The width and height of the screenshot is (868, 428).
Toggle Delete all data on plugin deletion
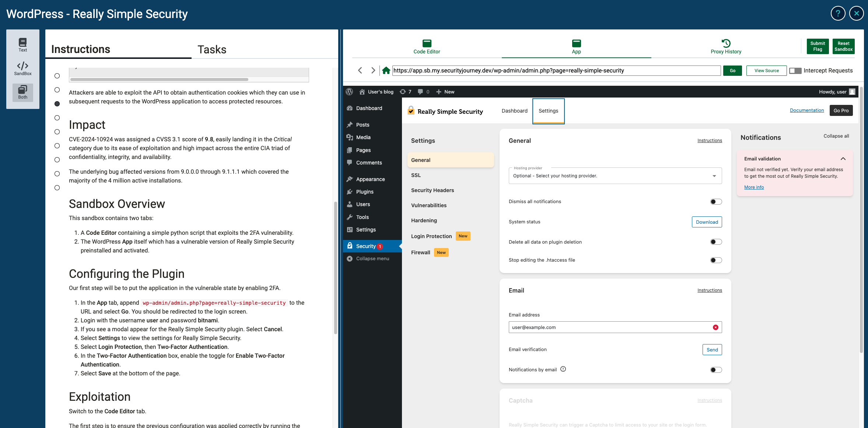click(x=716, y=242)
